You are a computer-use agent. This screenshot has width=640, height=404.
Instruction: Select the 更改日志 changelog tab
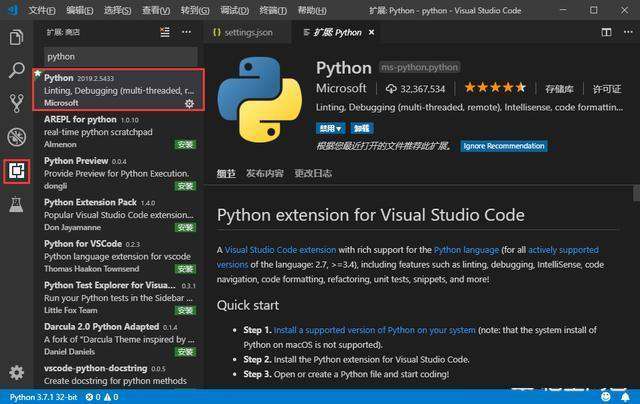tap(313, 173)
